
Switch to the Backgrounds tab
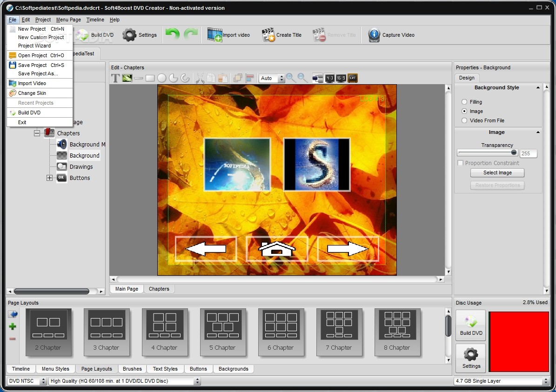click(x=233, y=369)
